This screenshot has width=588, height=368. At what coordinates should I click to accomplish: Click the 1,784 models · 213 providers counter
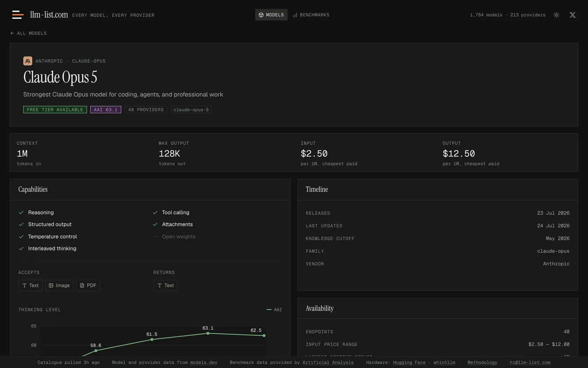point(507,15)
